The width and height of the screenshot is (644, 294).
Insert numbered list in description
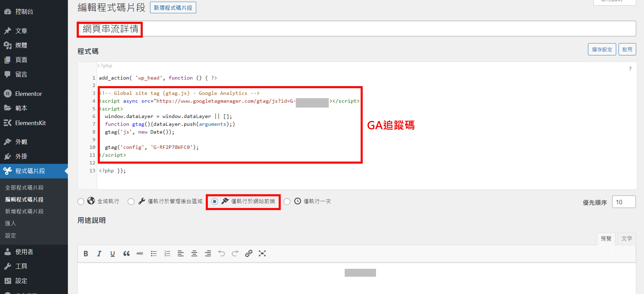167,253
